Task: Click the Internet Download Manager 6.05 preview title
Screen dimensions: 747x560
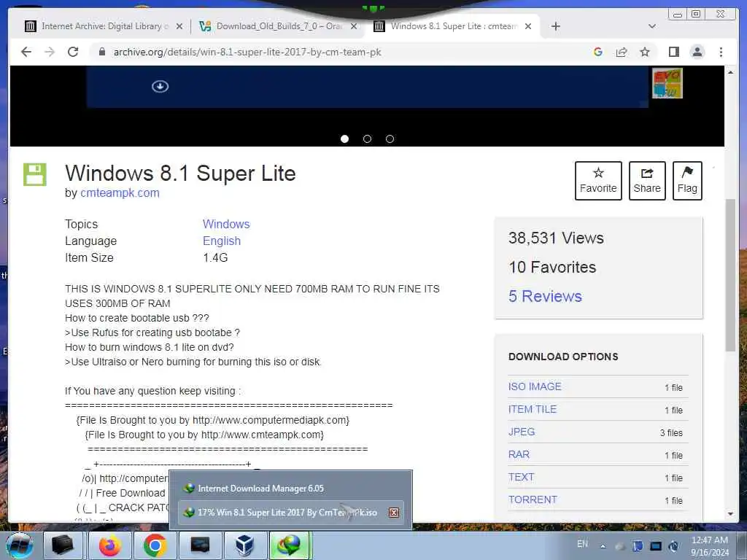Action: pos(260,489)
